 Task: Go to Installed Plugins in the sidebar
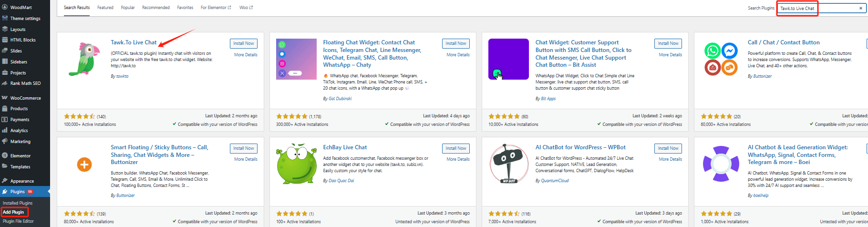(18, 203)
